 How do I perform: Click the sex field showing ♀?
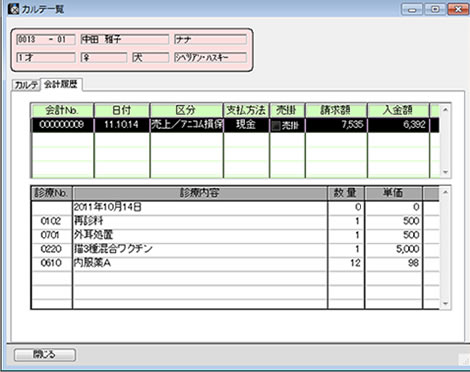(x=104, y=57)
